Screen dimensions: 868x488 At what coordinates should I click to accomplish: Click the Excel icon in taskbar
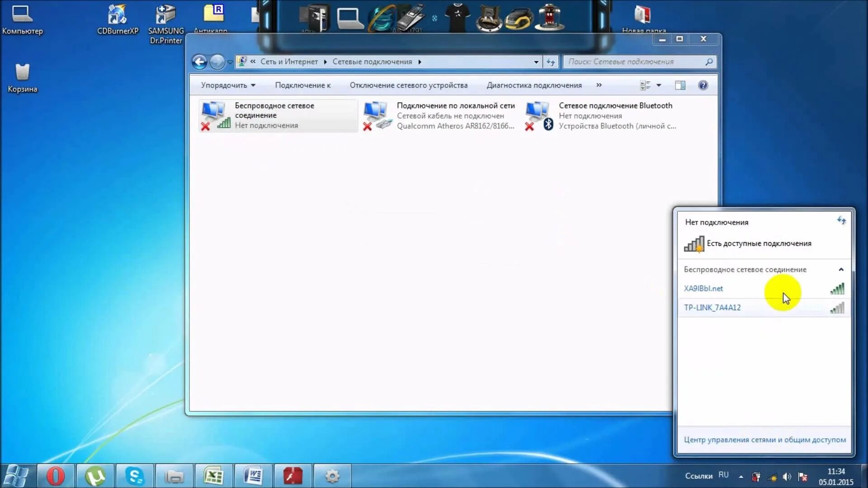coord(213,475)
